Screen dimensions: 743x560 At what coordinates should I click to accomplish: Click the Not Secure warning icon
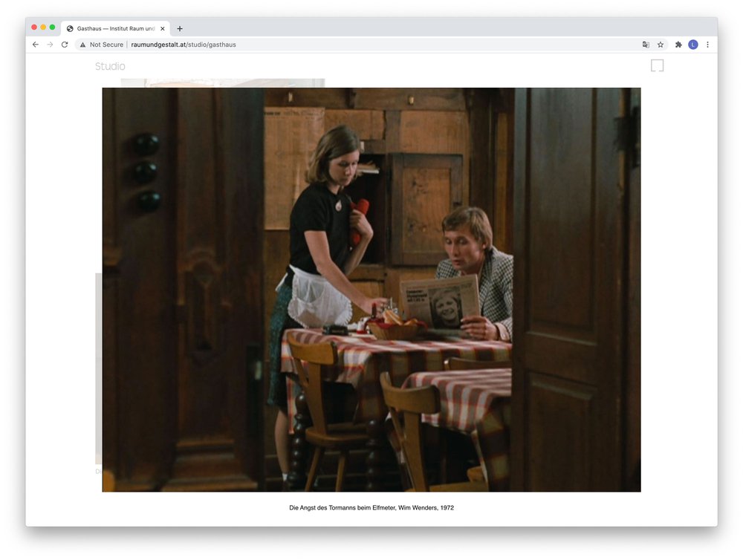(82, 45)
